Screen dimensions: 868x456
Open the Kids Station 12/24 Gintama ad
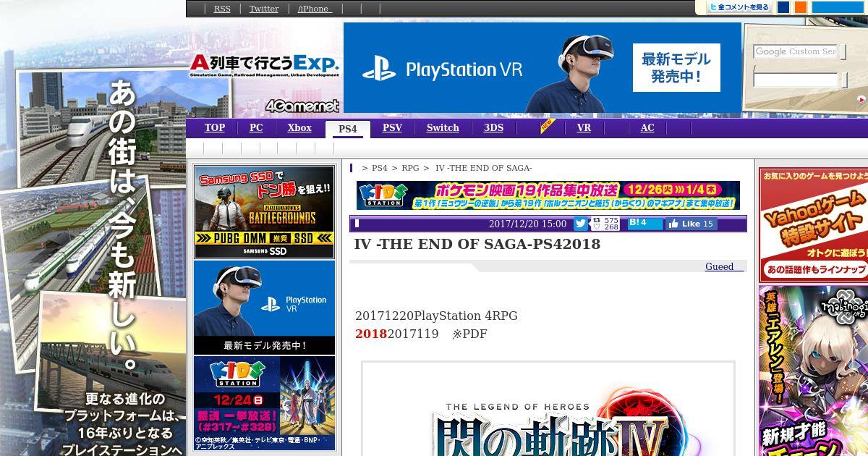coord(265,403)
